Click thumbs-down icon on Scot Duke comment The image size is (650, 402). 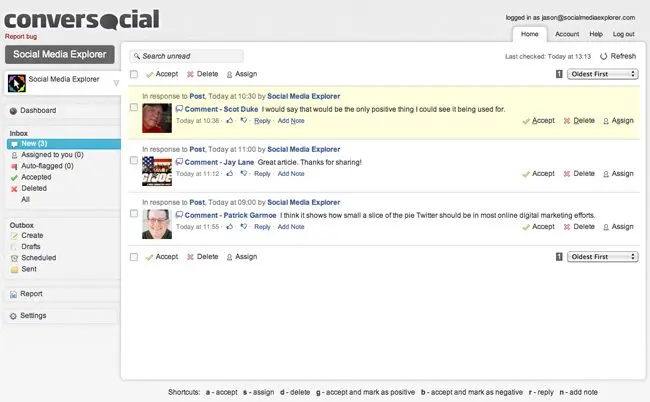[x=244, y=121]
